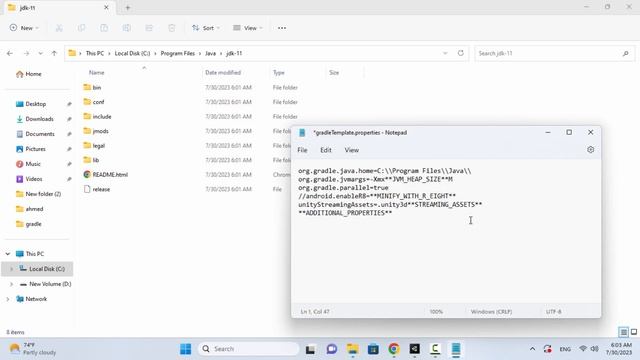Image resolution: width=640 pixels, height=360 pixels.
Task: Close the jdk-11 tab
Action: click(x=106, y=7)
